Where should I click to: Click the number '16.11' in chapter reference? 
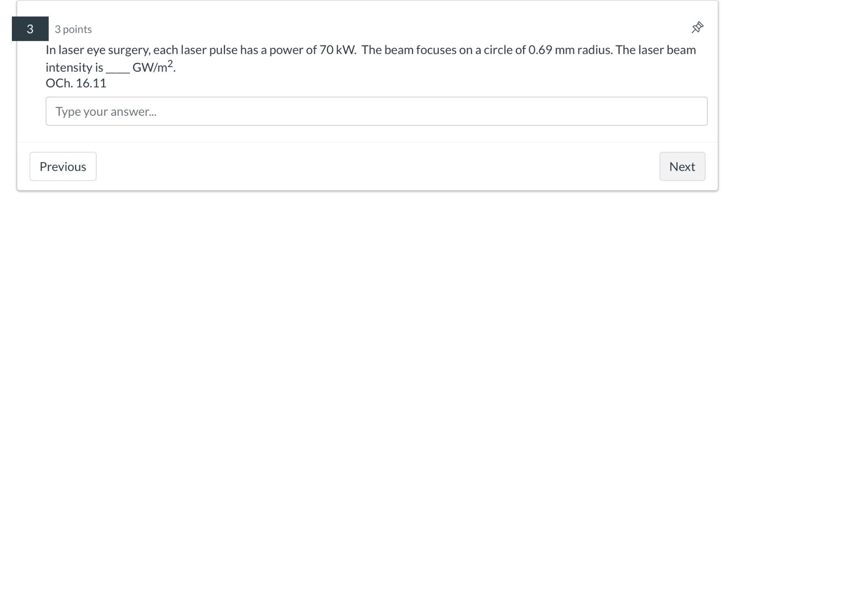pyautogui.click(x=91, y=83)
